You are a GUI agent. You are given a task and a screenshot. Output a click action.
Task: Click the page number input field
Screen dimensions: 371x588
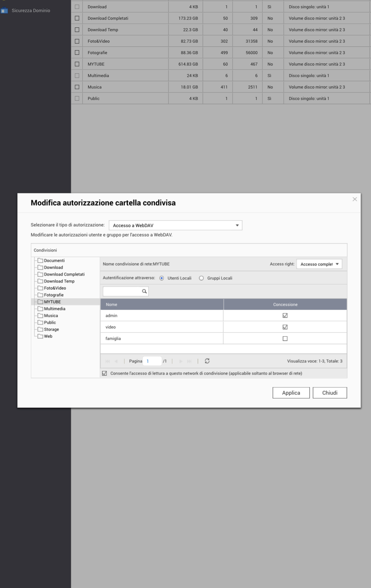click(152, 361)
